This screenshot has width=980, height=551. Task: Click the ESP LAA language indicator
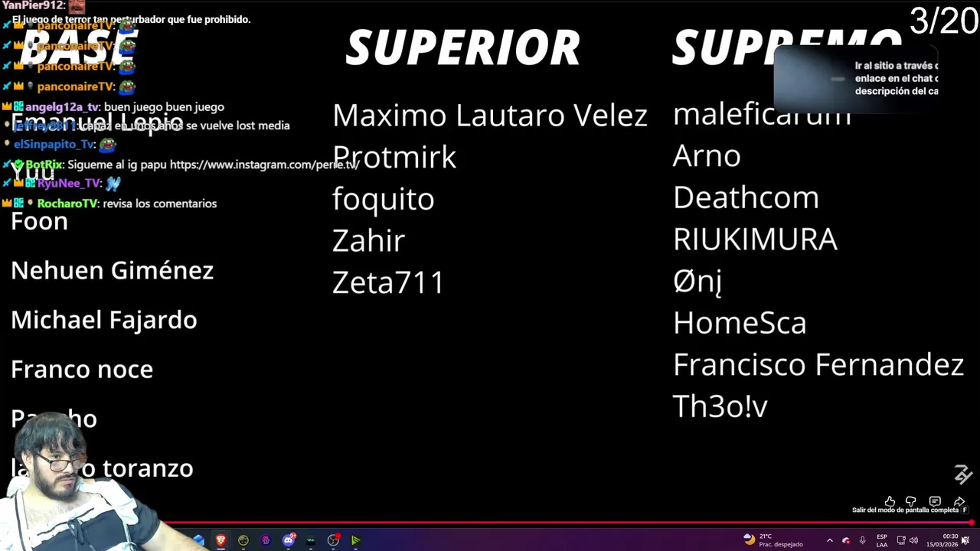click(882, 540)
